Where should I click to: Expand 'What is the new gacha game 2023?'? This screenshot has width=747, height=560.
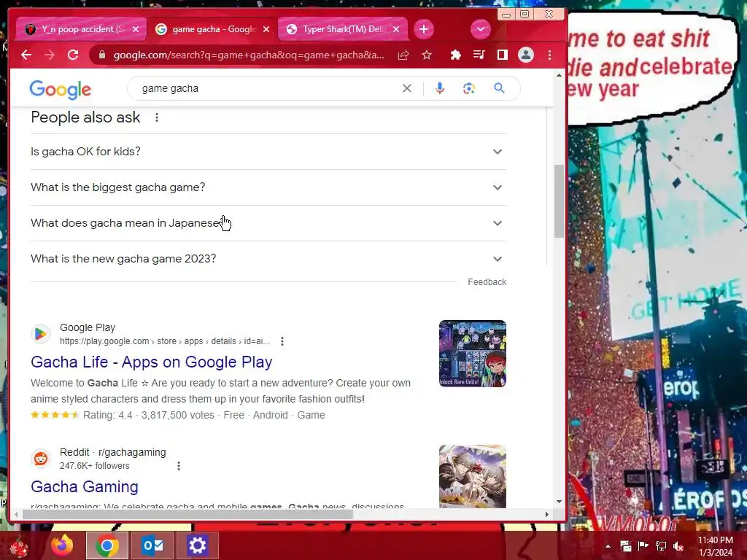point(268,259)
